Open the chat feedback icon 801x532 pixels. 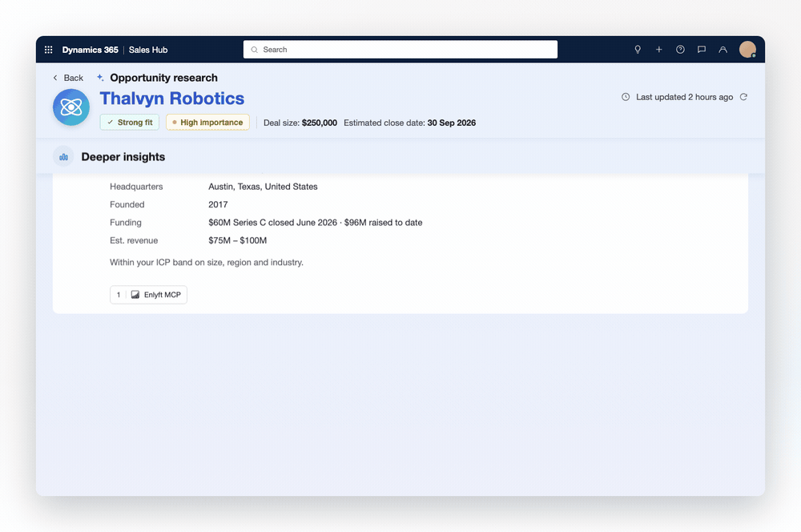click(x=702, y=50)
